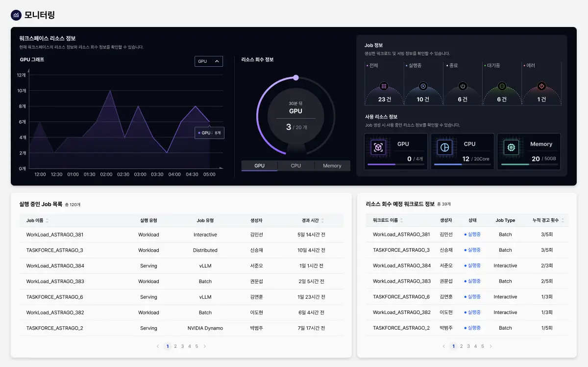The width and height of the screenshot is (588, 367).
Task: Go to next page in 실행 중인 Job 목록
Action: point(205,346)
